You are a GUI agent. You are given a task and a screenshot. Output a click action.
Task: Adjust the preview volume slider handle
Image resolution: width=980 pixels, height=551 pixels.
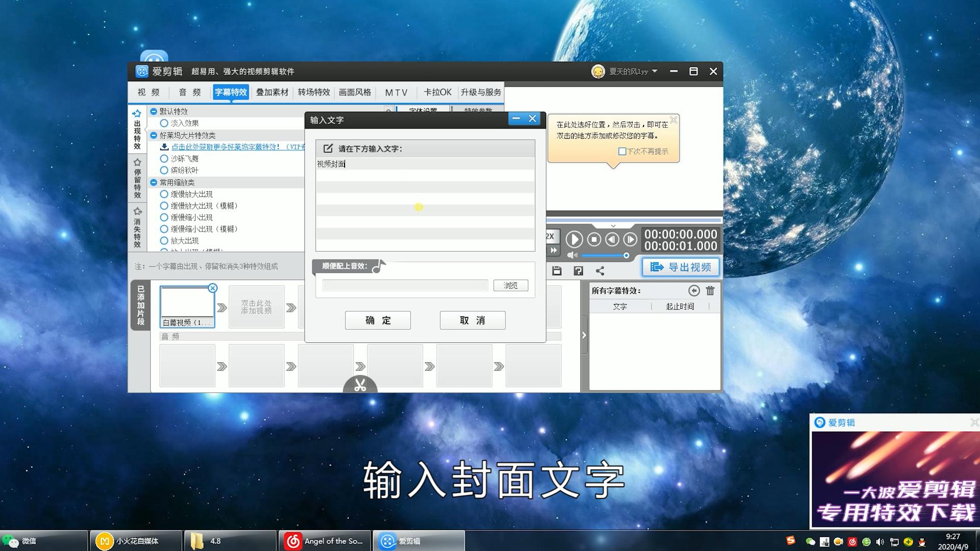click(x=626, y=255)
